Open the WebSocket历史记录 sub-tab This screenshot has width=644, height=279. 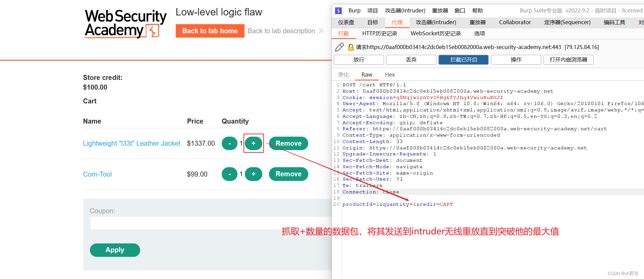435,34
